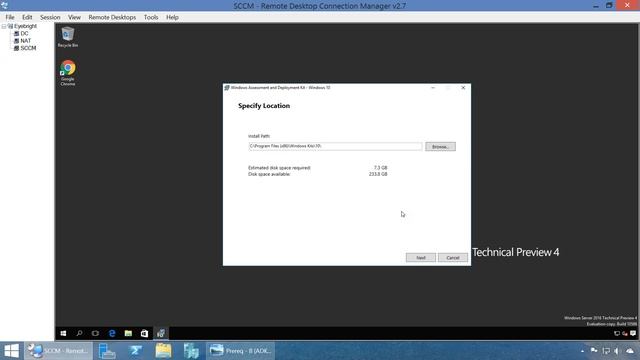Open PowerShell from the host taskbar
The height and width of the screenshot is (360, 640).
coord(136,351)
